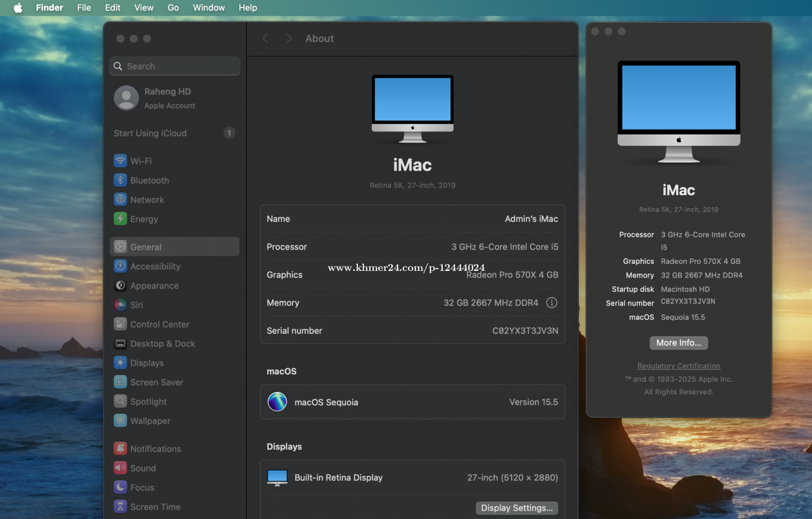Open the Desktop & Dock icon
Image resolution: width=812 pixels, height=519 pixels.
coord(120,343)
